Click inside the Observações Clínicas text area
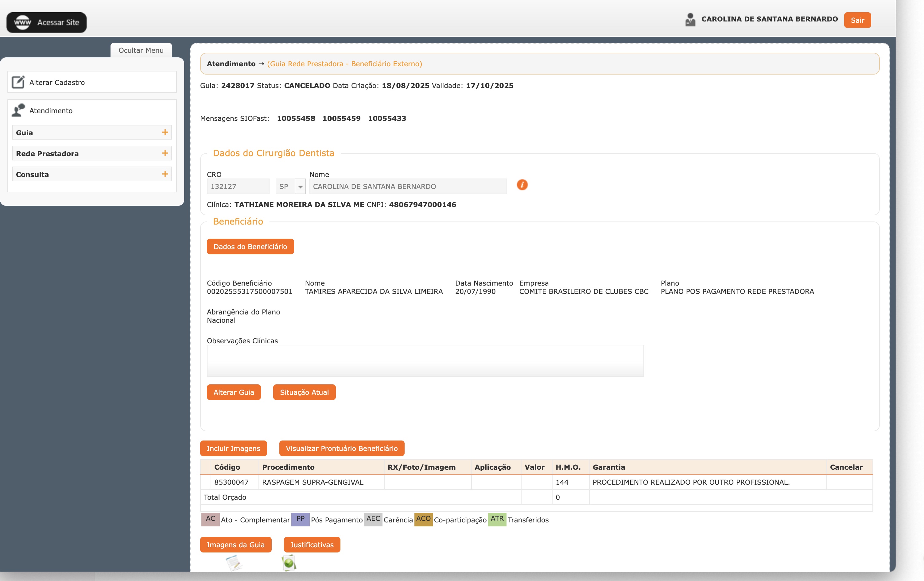This screenshot has height=581, width=924. tap(425, 360)
